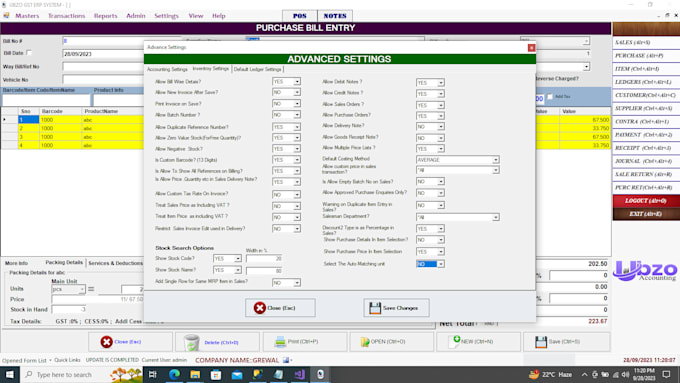Image resolution: width=680 pixels, height=383 pixels.
Task: Click the weather widget showing 22°C Haze
Action: pyautogui.click(x=550, y=374)
